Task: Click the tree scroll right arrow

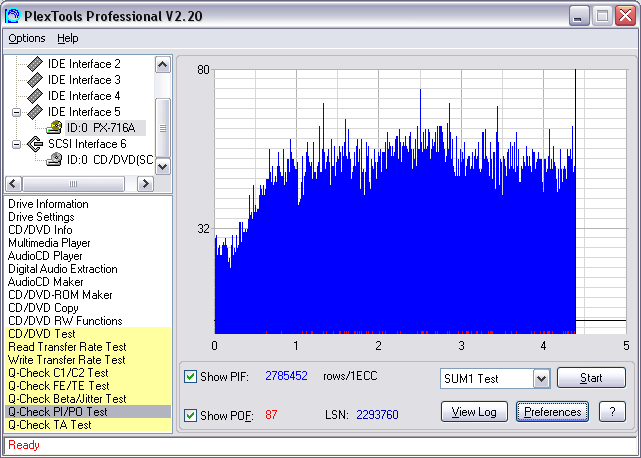Action: 145,184
